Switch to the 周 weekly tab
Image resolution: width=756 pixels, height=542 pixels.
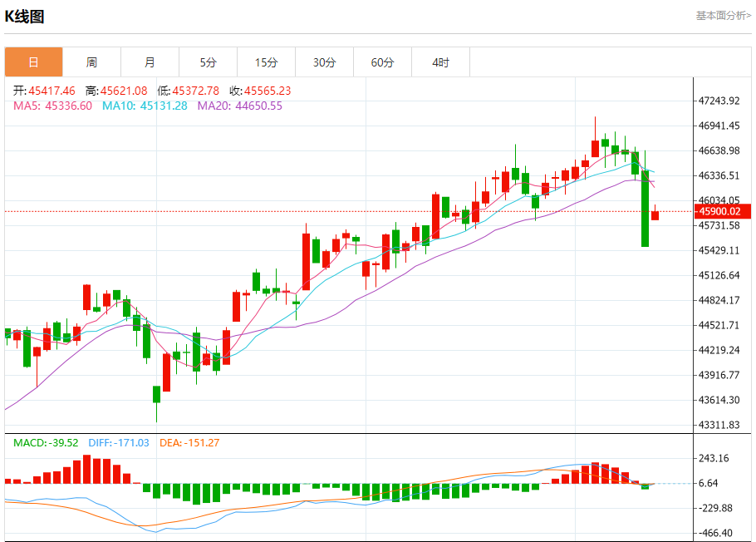91,62
